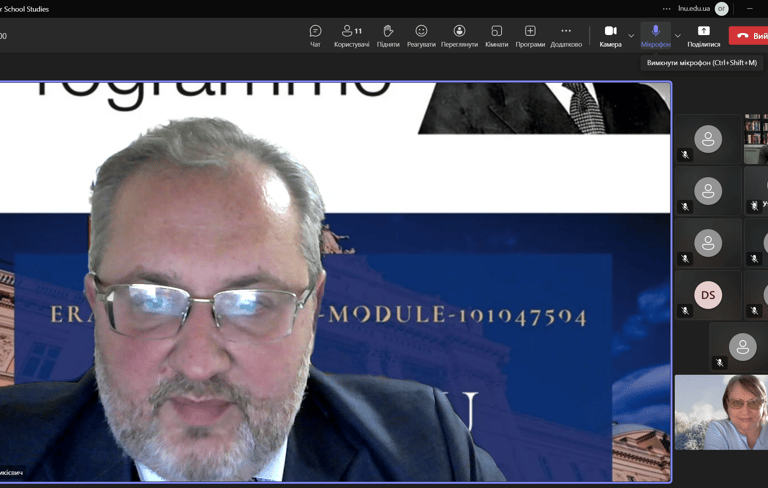
Task: Toggle the Камера on or off
Action: tap(610, 36)
